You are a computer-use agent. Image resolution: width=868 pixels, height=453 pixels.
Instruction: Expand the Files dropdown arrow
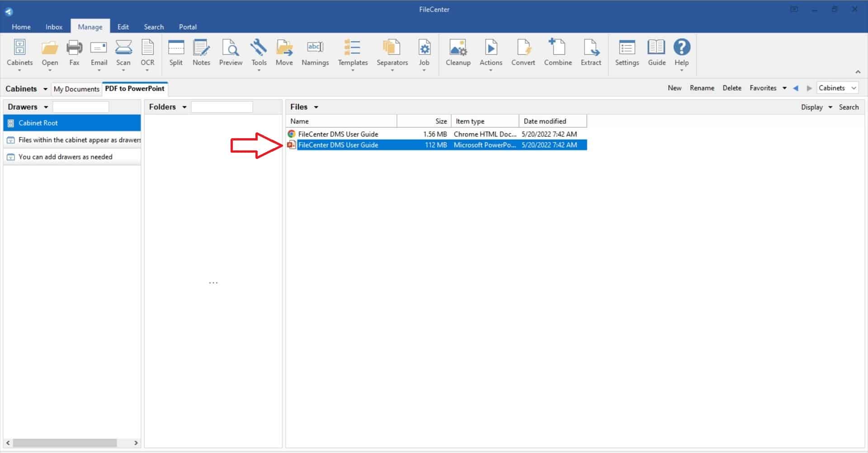coord(316,107)
